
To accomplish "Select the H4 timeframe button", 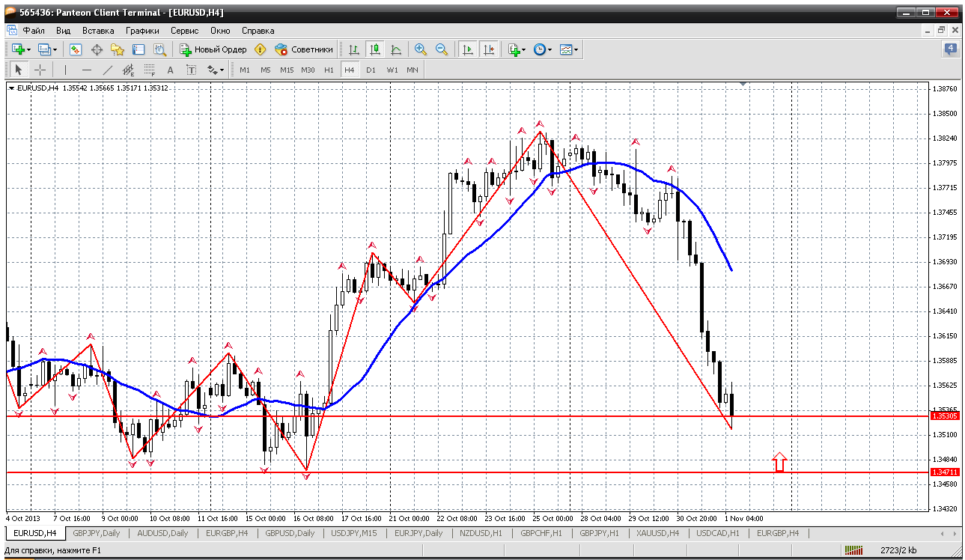I will coord(349,70).
